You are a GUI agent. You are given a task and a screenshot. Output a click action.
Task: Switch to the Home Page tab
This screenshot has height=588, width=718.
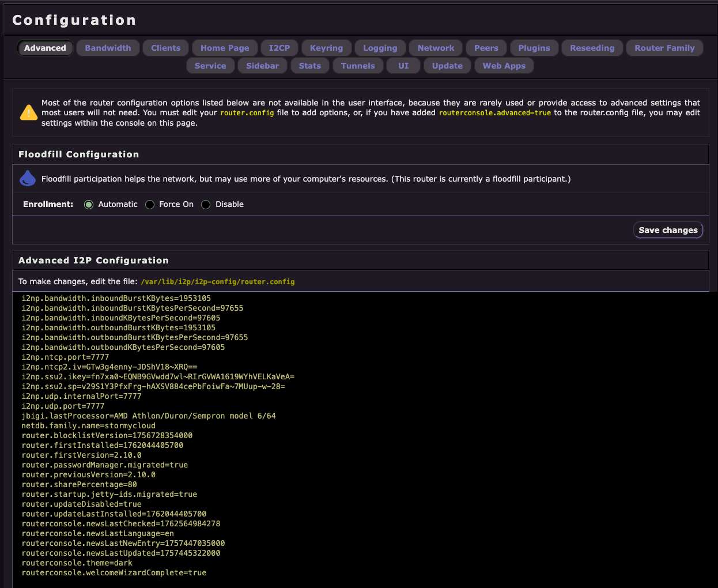(x=225, y=48)
